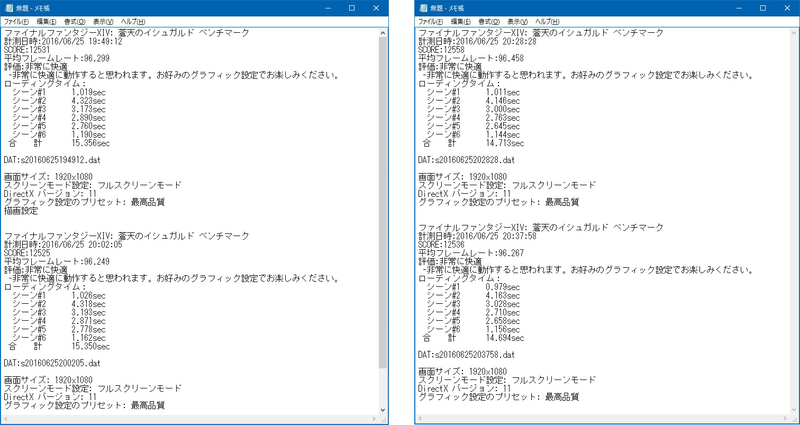Click left arrow of left window horizontal scrollbar
Screen dimensions: 800x425
pos(6,419)
